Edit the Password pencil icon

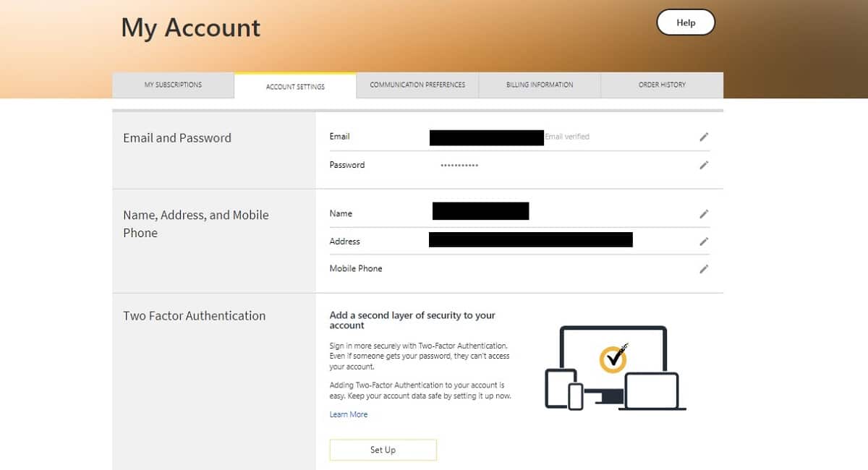704,165
